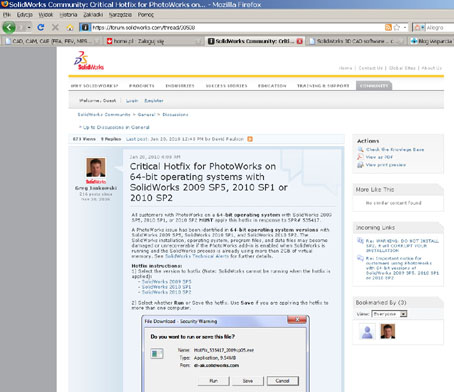The image size is (454, 392).
Task: Open the Discussions breadcrumb link
Action: click(175, 115)
